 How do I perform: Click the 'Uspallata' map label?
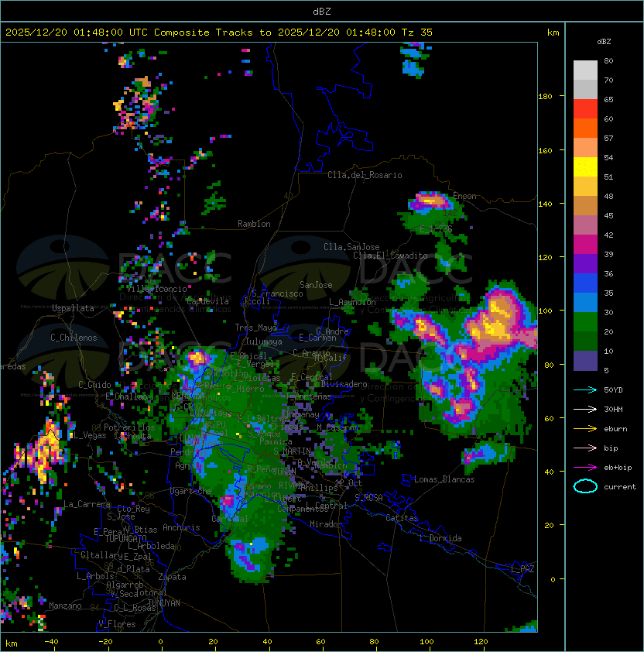coord(73,308)
